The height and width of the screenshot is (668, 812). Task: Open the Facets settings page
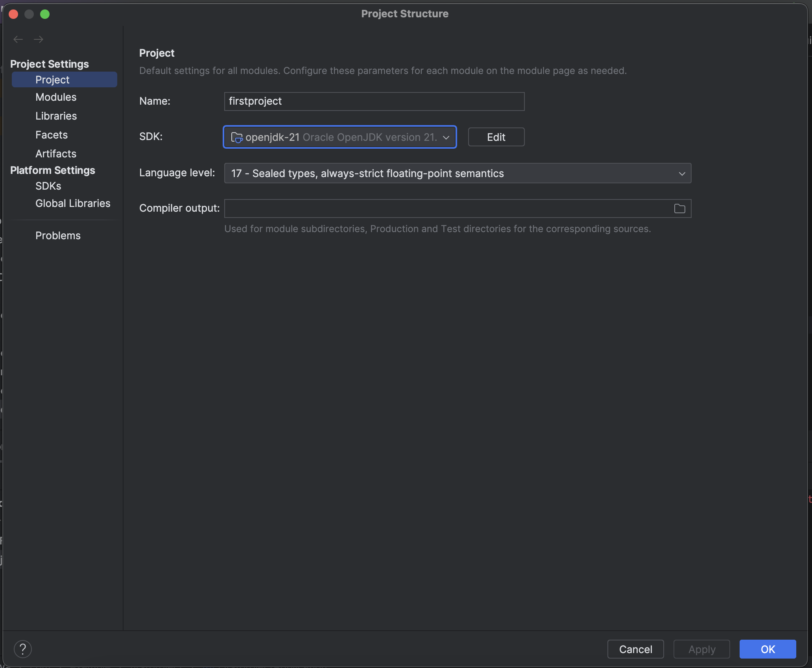click(52, 135)
